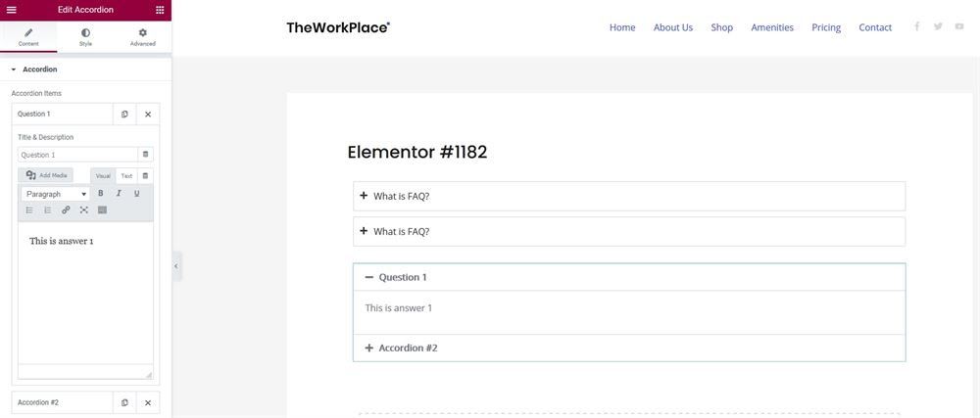Open the widgets grid panel

[x=160, y=10]
